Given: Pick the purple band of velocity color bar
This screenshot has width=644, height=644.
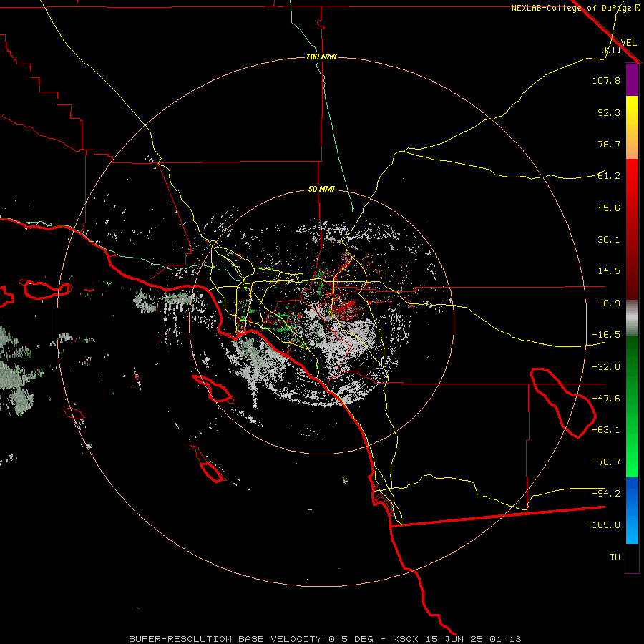Looking at the screenshot, I should pos(632,80).
